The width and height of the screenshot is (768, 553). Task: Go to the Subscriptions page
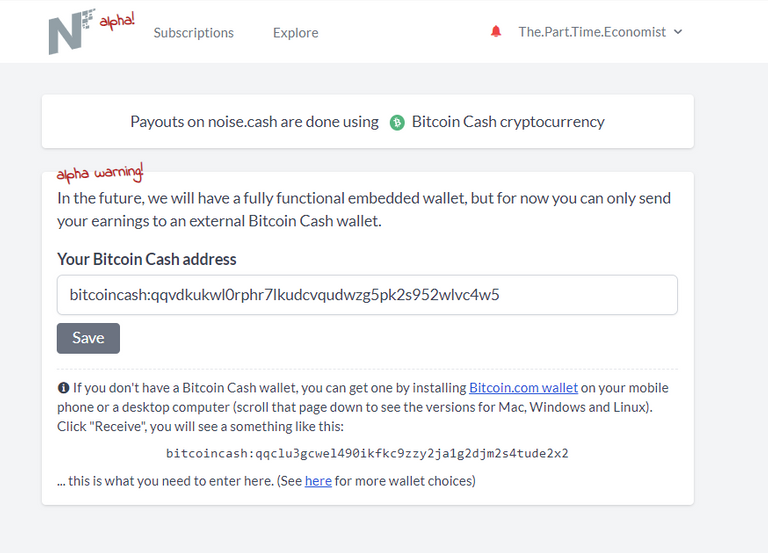pos(193,33)
